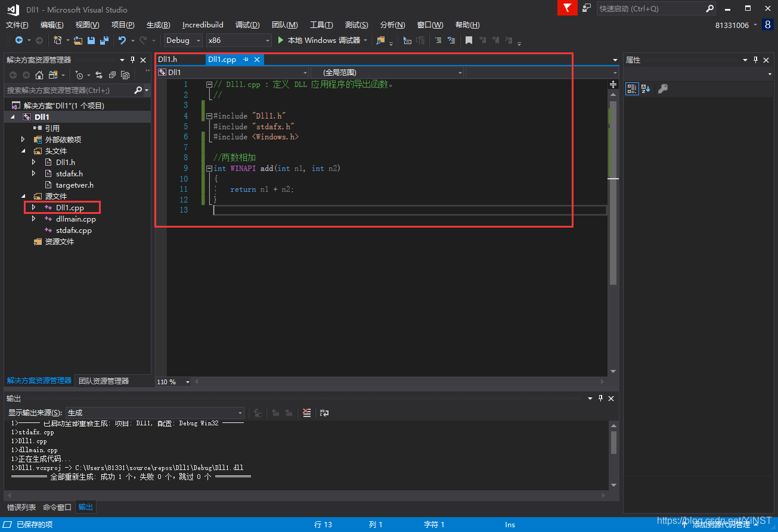
Task: Toggle the pin on the Dll1.cpp tab
Action: (x=246, y=60)
